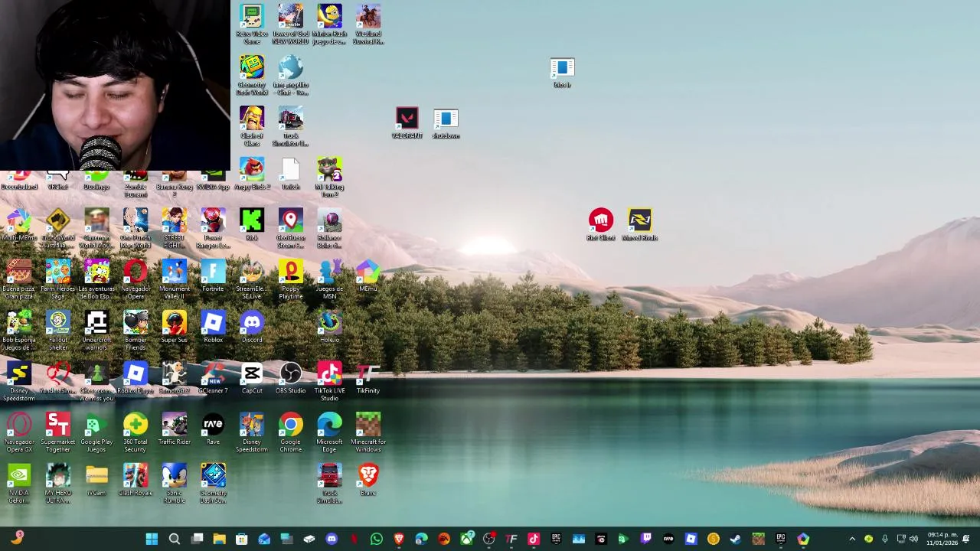Open the Mi Talking Tom 2 shortcut
Image resolution: width=980 pixels, height=551 pixels.
329,177
